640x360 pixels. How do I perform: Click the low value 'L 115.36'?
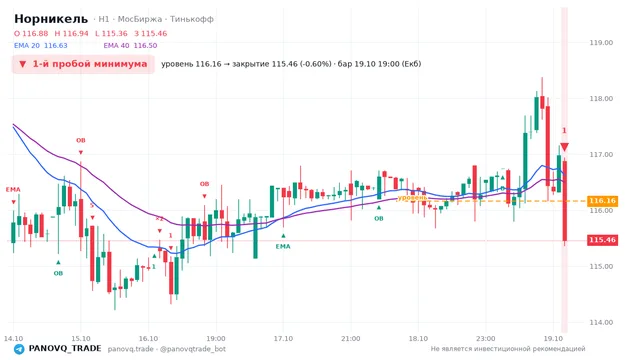click(x=111, y=33)
